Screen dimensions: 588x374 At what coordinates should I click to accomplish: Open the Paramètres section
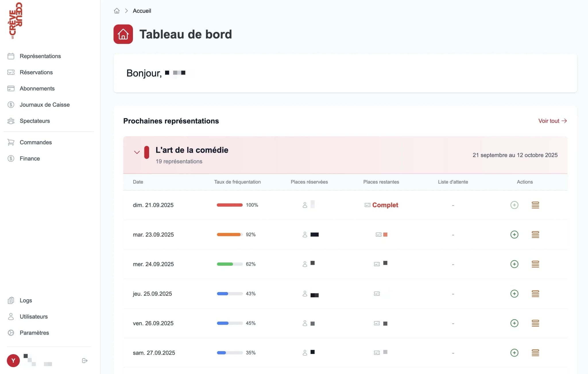point(34,333)
